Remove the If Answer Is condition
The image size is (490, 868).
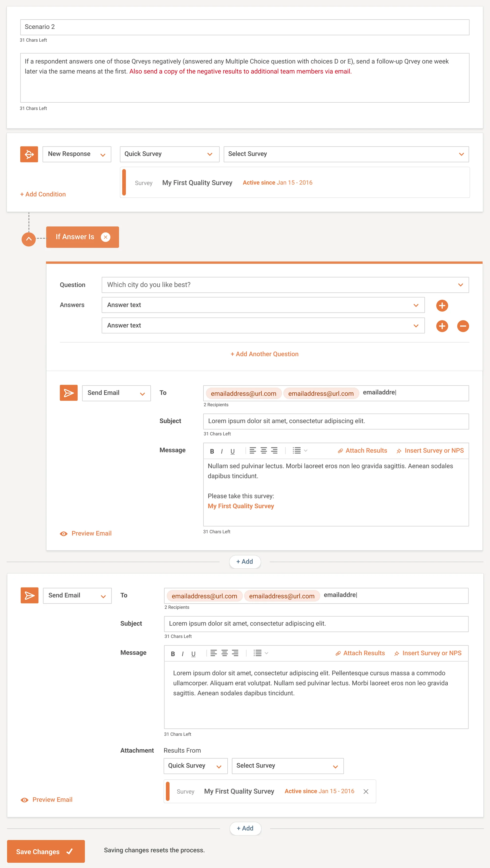[106, 237]
